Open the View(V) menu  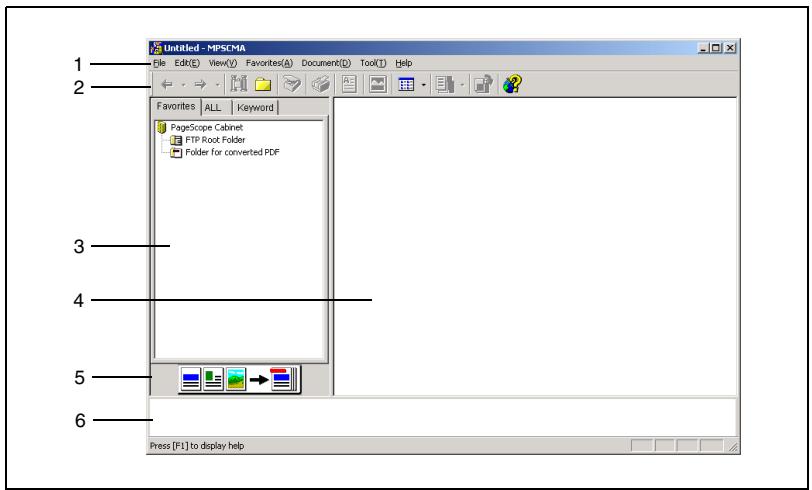pos(223,63)
